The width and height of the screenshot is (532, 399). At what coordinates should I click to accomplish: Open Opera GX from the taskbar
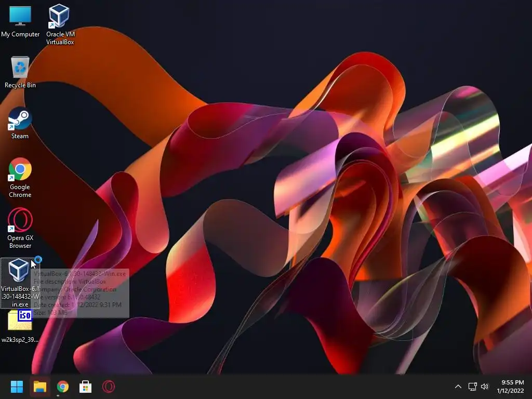tap(109, 387)
